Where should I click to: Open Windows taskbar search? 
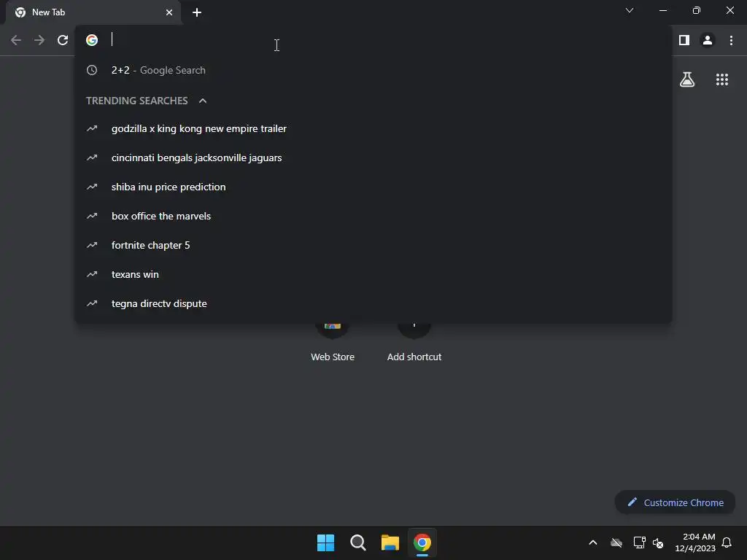[x=357, y=542]
